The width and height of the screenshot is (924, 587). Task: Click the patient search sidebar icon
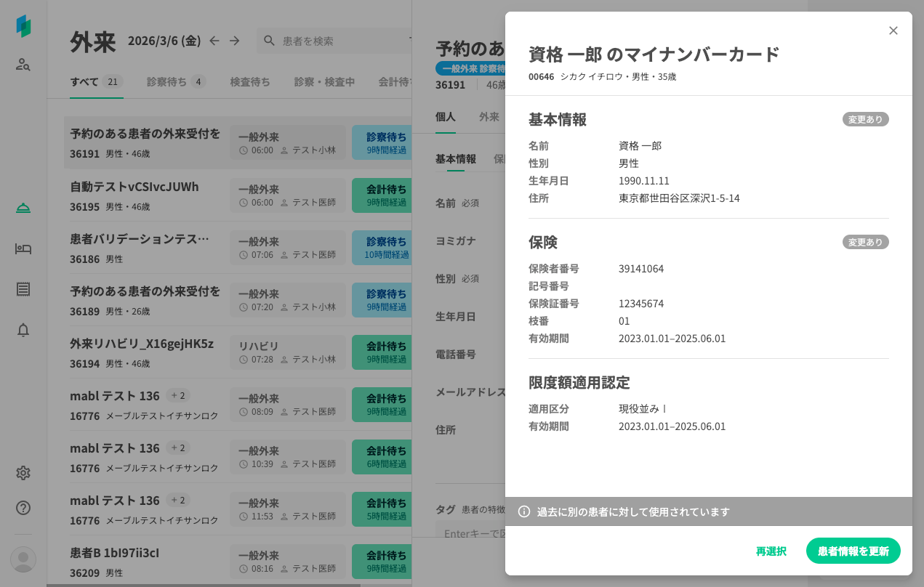click(23, 64)
